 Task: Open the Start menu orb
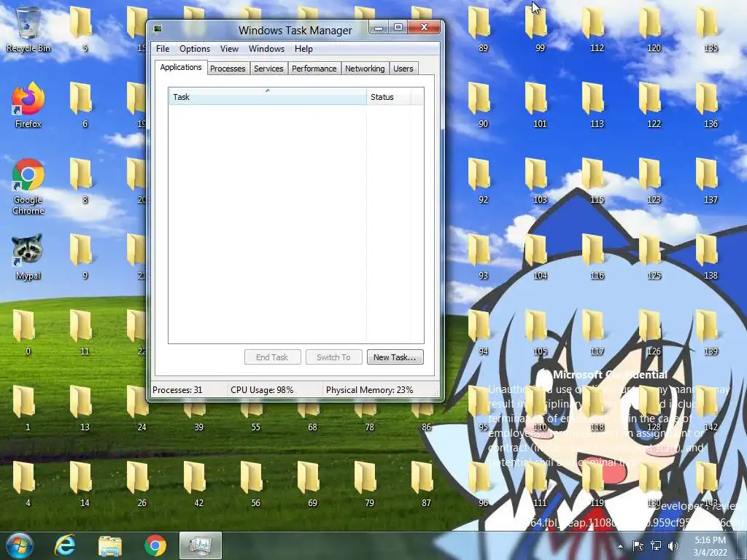(x=20, y=545)
